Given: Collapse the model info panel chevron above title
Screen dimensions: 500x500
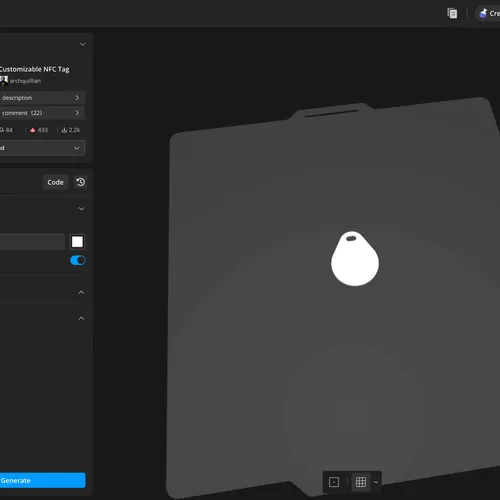Looking at the screenshot, I should [82, 44].
